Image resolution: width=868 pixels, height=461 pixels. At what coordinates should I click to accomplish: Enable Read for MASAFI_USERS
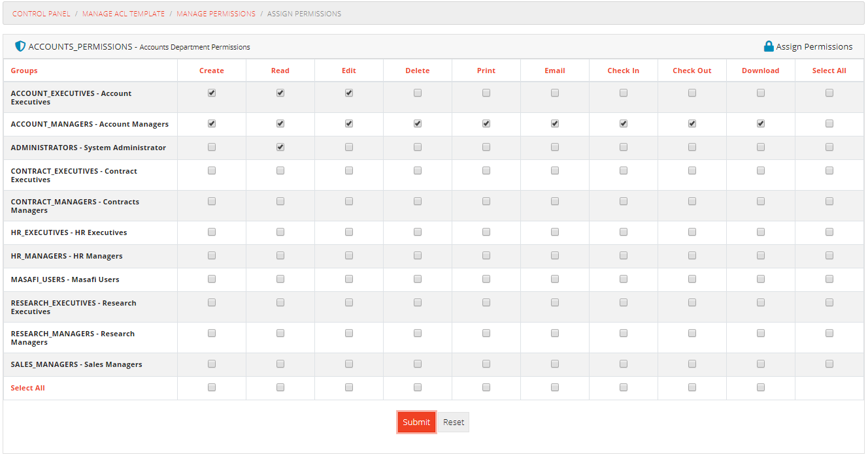click(280, 279)
